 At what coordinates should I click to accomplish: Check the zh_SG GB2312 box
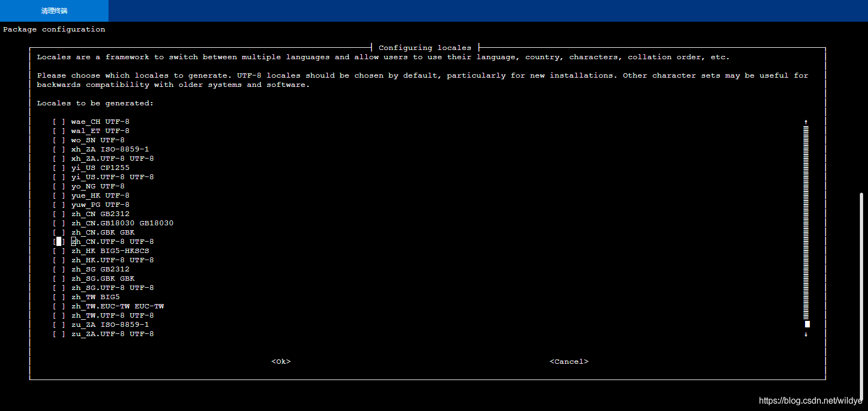[59, 269]
